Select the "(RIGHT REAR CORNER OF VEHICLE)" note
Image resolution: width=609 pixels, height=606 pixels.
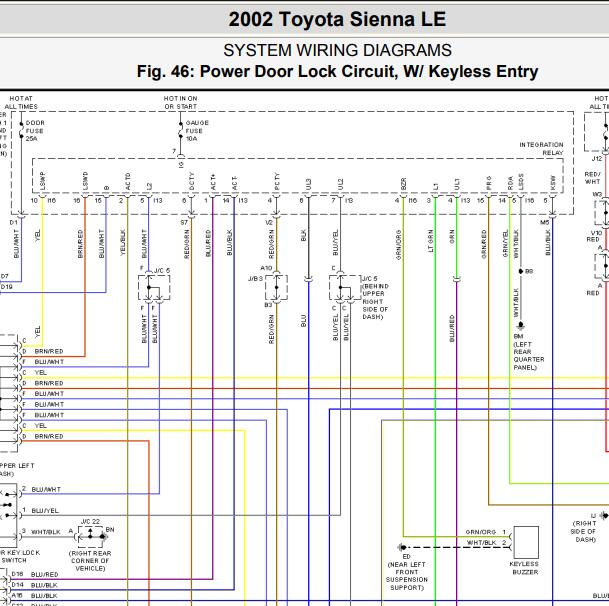point(90,561)
